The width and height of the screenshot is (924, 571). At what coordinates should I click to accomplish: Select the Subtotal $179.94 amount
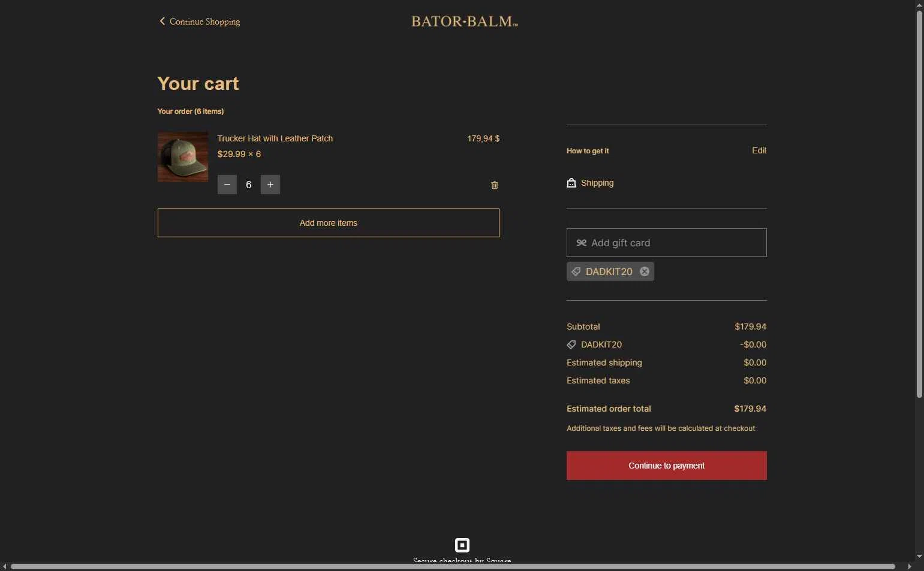click(751, 327)
